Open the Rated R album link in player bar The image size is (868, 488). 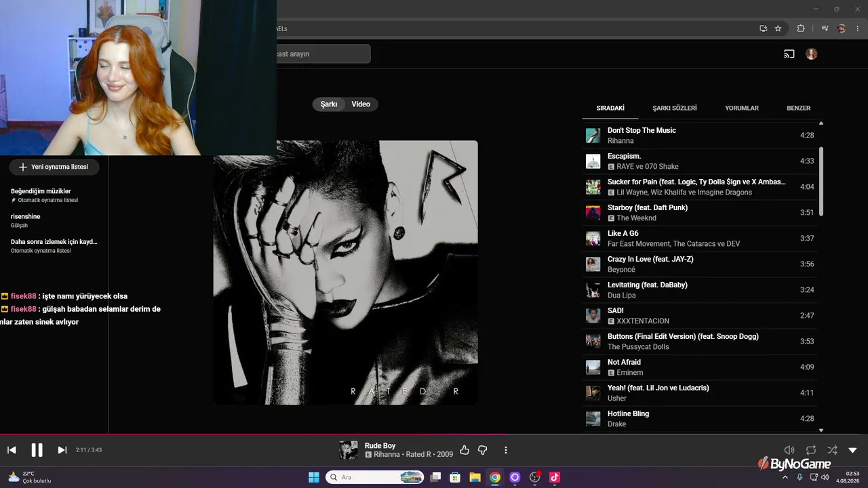click(420, 455)
